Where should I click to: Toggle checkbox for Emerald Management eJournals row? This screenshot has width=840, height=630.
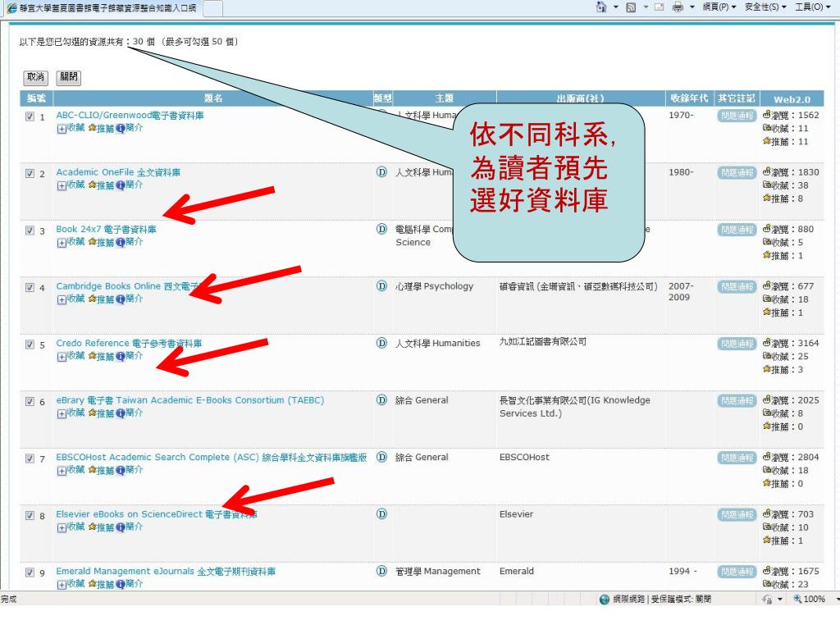(30, 572)
